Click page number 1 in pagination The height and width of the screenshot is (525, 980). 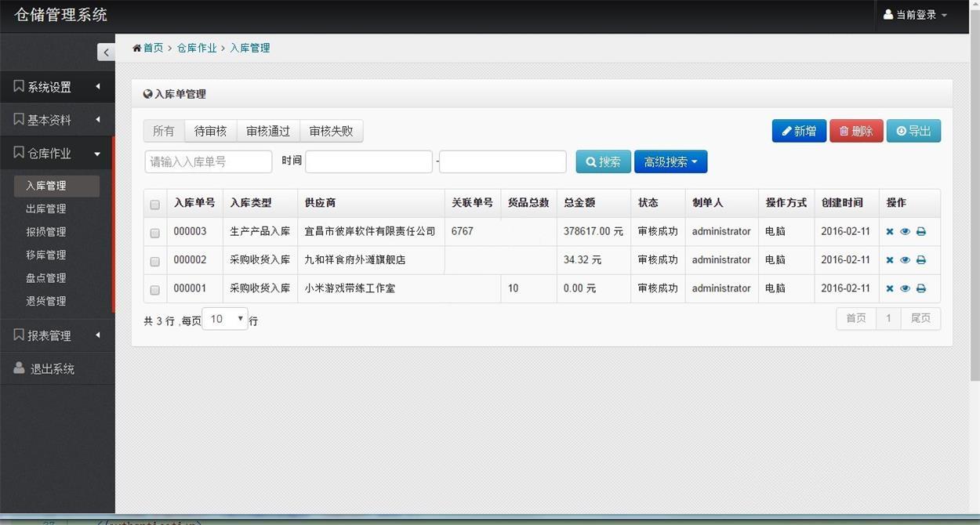tap(888, 318)
